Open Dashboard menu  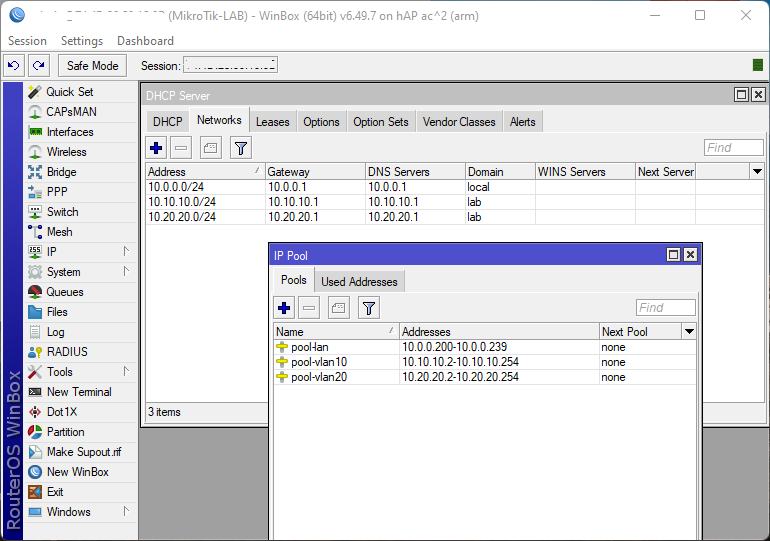145,41
